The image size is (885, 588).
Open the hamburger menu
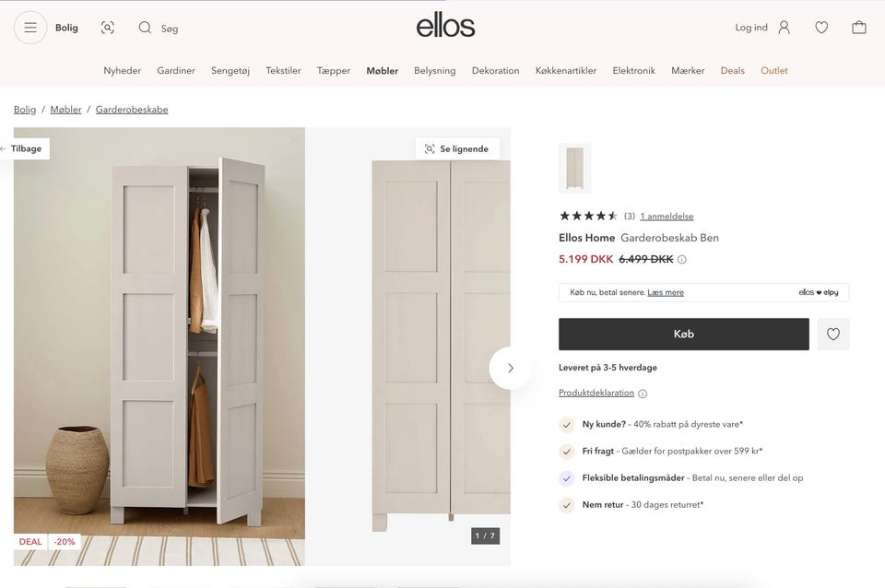29,28
